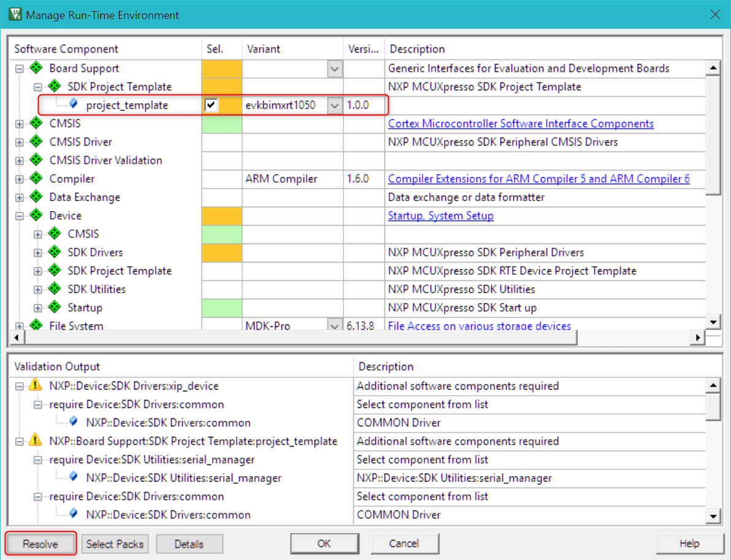Image resolution: width=731 pixels, height=560 pixels.
Task: Click the Data Exchange component icon
Action: (36, 197)
